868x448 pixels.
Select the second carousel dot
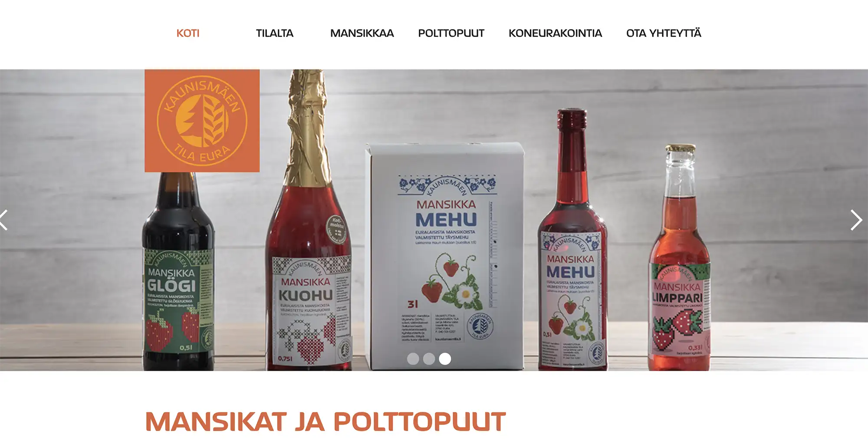(x=429, y=359)
